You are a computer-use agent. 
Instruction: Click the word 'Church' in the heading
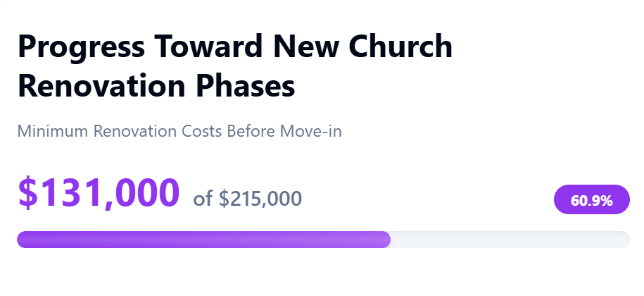[x=400, y=46]
